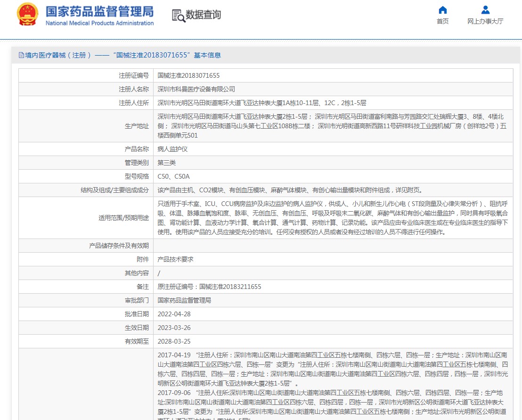Click the 数据查询 label
This screenshot has width=522, height=420.
pyautogui.click(x=203, y=15)
